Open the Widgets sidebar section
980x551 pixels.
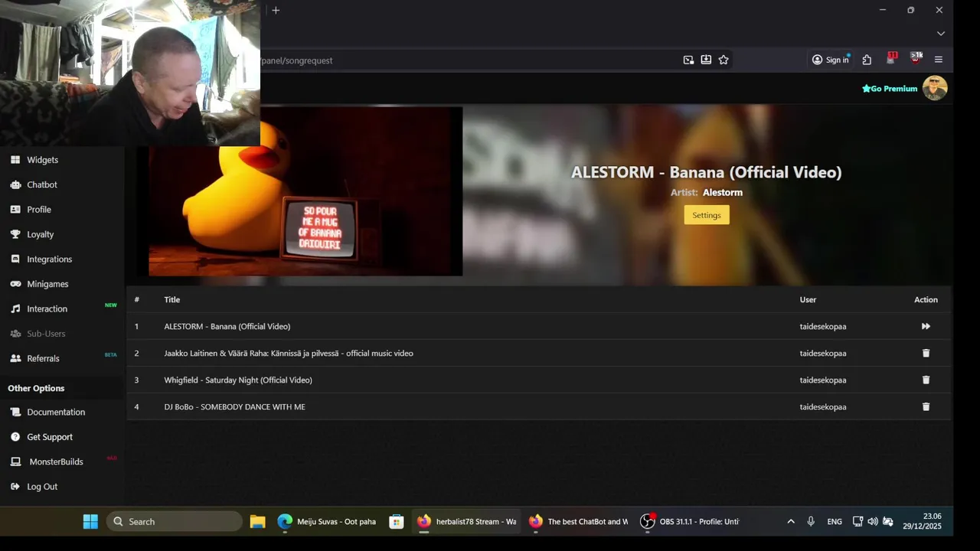[x=42, y=160]
